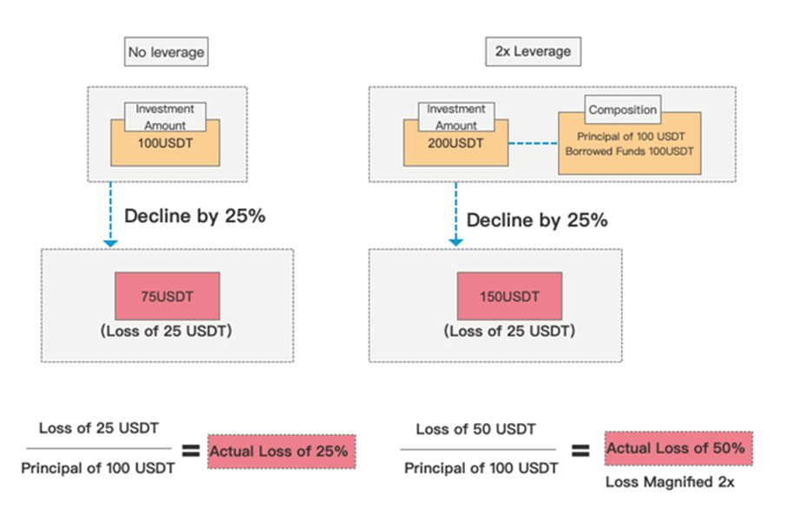Click the Loss Magnified 2x text
The height and width of the screenshot is (508, 812).
(x=670, y=482)
